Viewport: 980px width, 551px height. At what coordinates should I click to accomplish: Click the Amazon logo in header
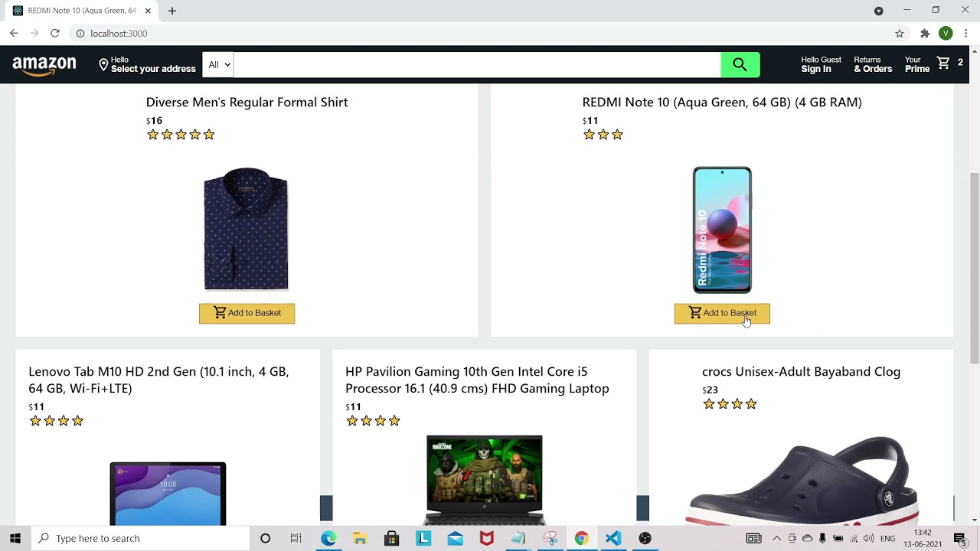pyautogui.click(x=44, y=66)
